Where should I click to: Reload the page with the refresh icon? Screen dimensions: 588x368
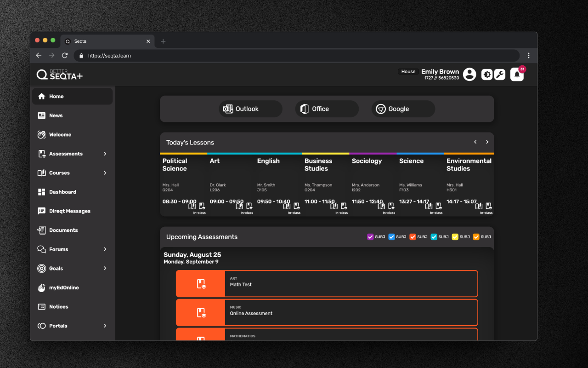(x=65, y=56)
